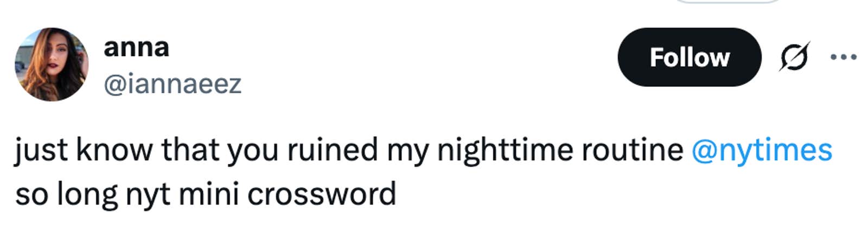Click the text 'so long nyt mini crossword'
Viewport: 868px width, 225px height.
(206, 194)
